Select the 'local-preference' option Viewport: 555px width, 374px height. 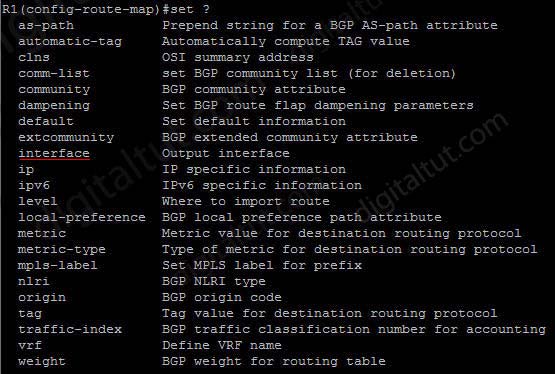point(82,217)
